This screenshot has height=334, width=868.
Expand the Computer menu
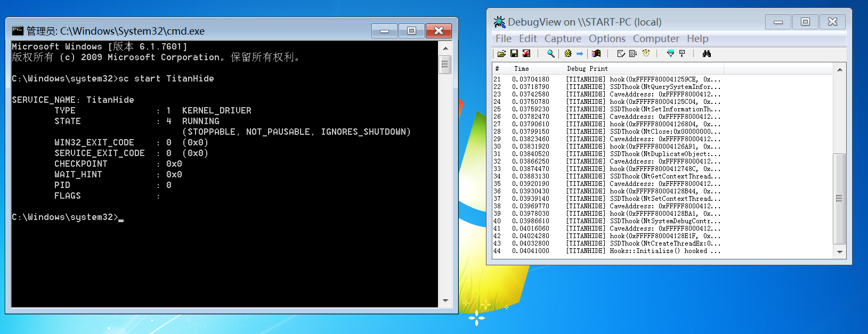click(656, 38)
